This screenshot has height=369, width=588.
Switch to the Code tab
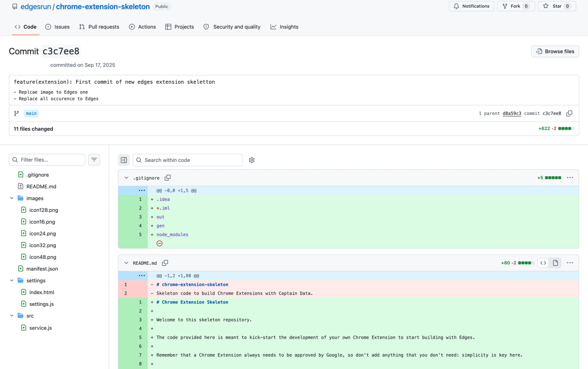tap(25, 27)
